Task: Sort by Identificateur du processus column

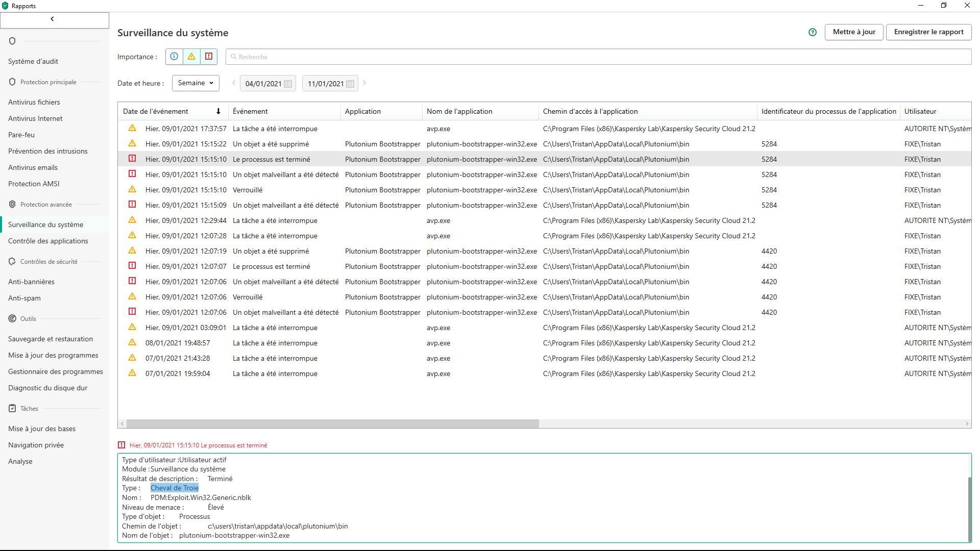Action: tap(828, 111)
